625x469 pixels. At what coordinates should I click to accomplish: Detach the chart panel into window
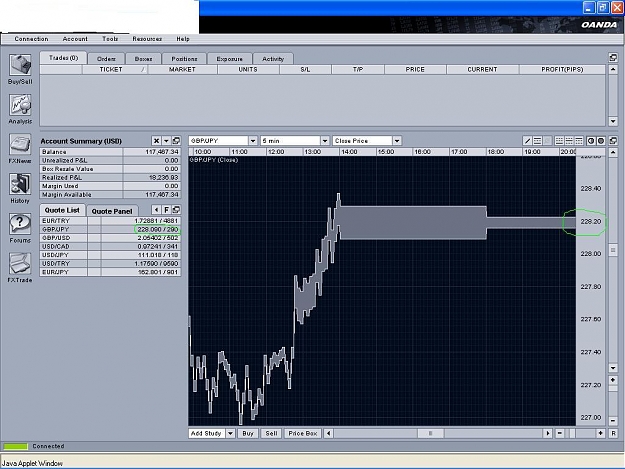point(613,141)
